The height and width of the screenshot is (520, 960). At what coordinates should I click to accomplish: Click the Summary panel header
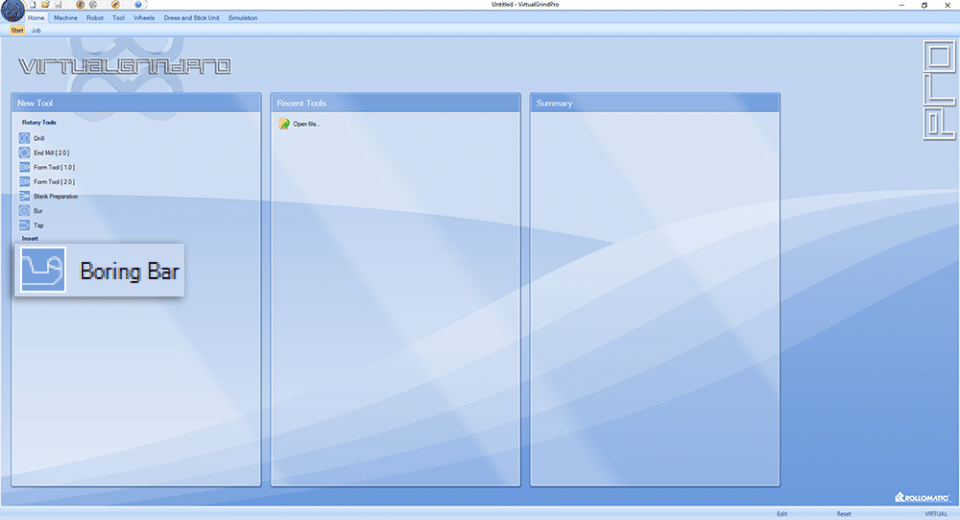click(x=655, y=103)
